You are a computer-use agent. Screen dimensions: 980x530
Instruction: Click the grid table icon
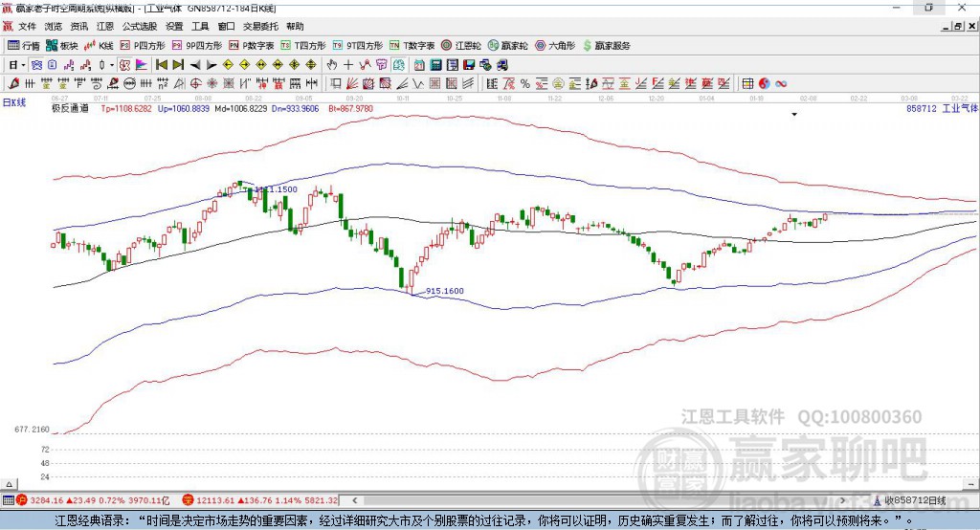pos(747,84)
